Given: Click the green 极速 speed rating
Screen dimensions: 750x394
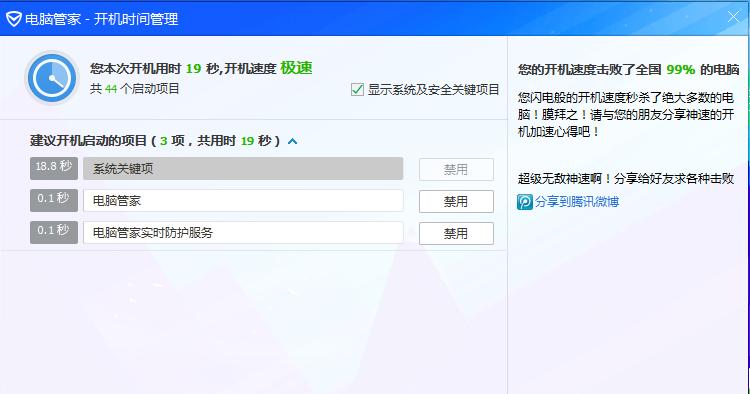Looking at the screenshot, I should pos(296,68).
